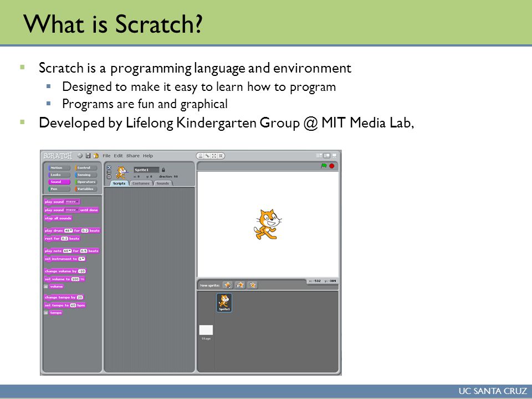Click get surprise sprite button
The image size is (532, 399).
252,285
